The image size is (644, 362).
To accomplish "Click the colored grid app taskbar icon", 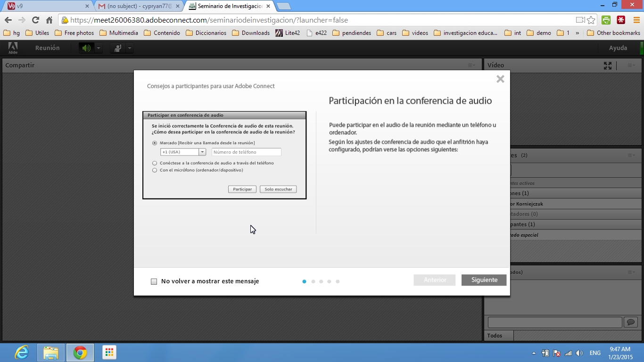I will [109, 353].
